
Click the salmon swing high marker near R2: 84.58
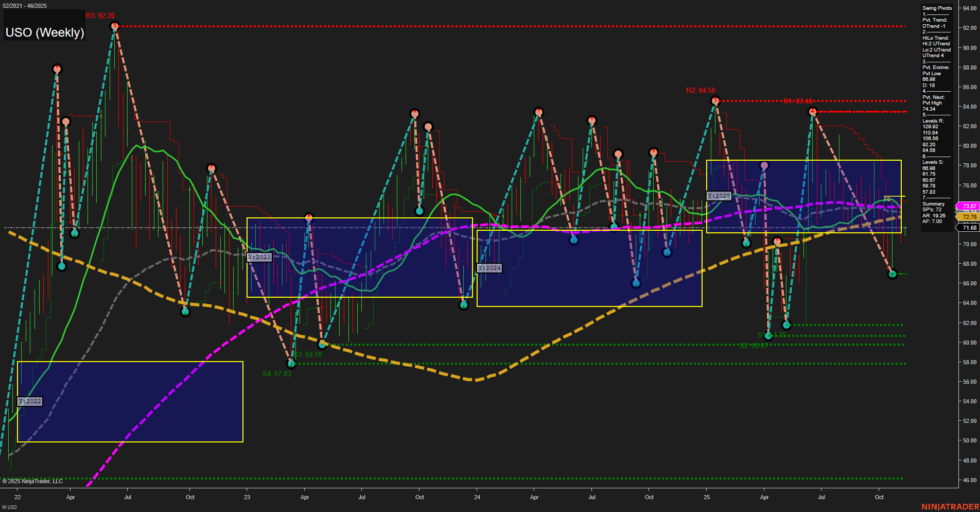[x=714, y=101]
